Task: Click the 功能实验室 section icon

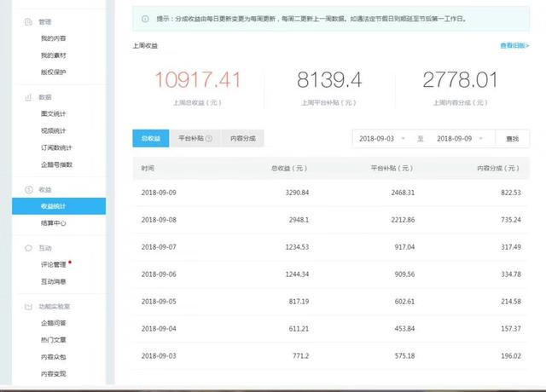Action: [x=28, y=306]
